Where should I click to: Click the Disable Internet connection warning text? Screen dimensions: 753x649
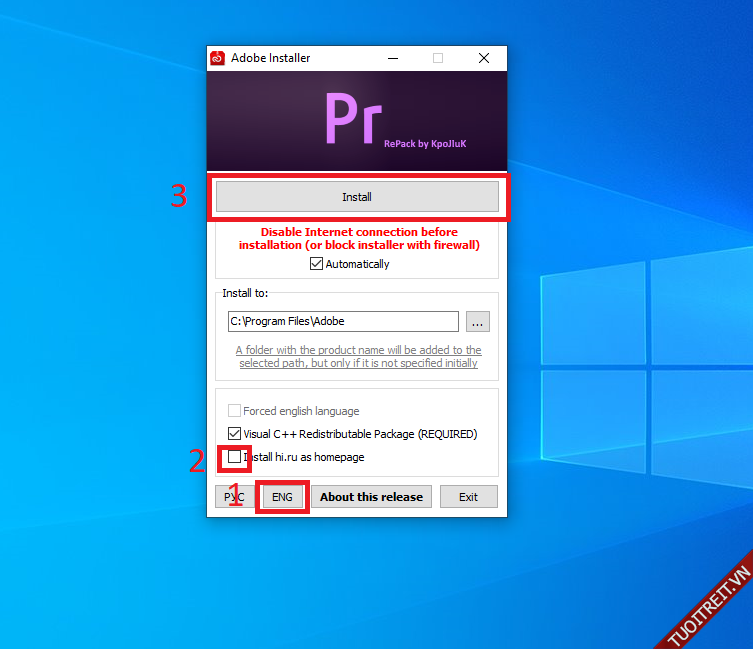[359, 238]
